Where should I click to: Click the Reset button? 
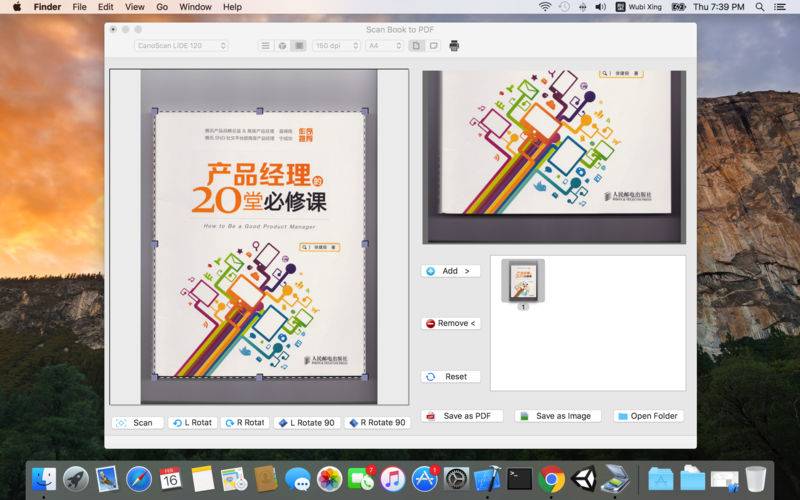451,377
